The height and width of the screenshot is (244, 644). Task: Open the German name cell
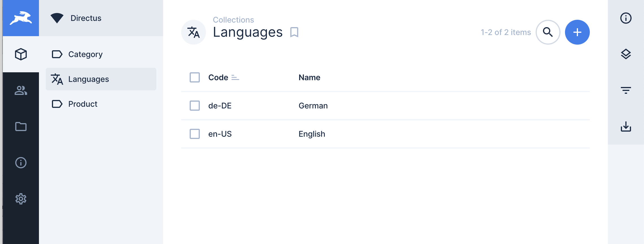313,106
